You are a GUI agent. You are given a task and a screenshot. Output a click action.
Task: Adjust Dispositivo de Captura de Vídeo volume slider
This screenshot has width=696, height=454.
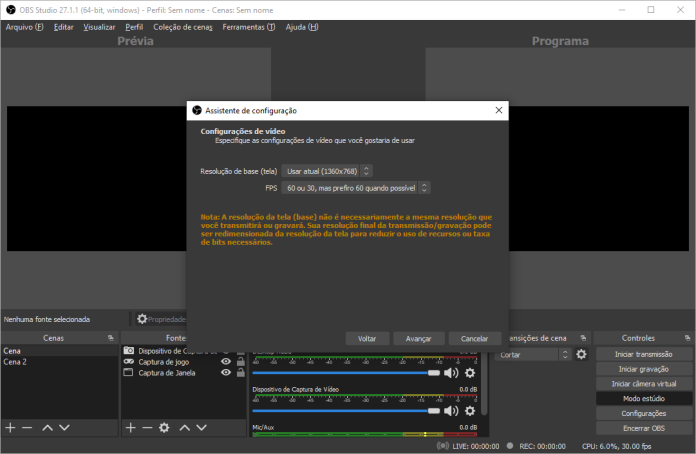pyautogui.click(x=346, y=411)
